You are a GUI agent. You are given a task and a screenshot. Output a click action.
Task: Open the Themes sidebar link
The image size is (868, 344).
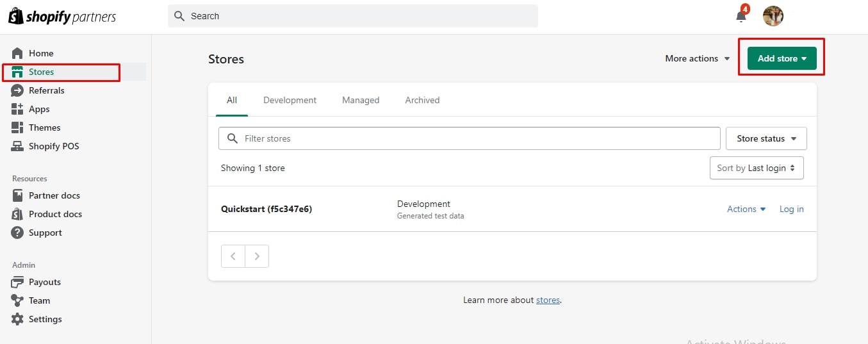click(45, 127)
